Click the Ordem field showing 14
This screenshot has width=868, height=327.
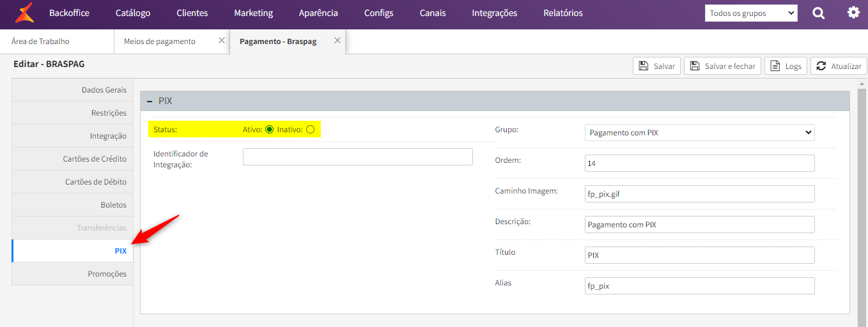(x=700, y=163)
